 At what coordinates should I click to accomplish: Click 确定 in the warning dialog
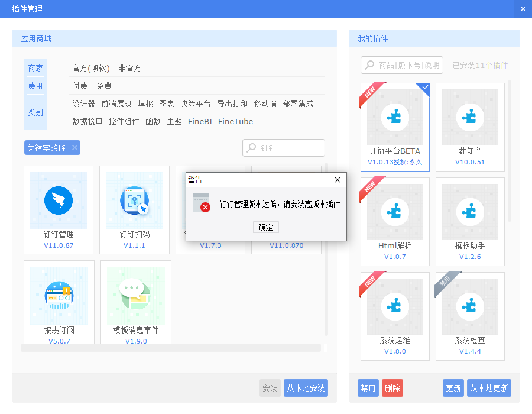point(265,227)
